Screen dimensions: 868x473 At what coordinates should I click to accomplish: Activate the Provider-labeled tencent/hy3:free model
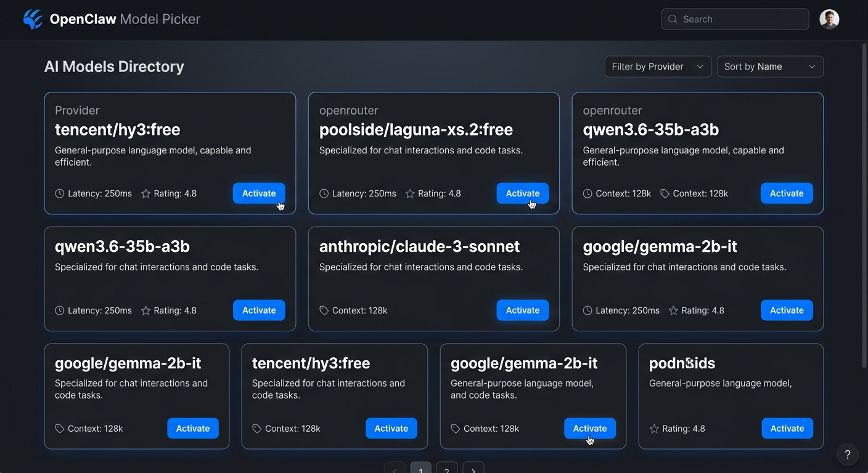tap(259, 193)
